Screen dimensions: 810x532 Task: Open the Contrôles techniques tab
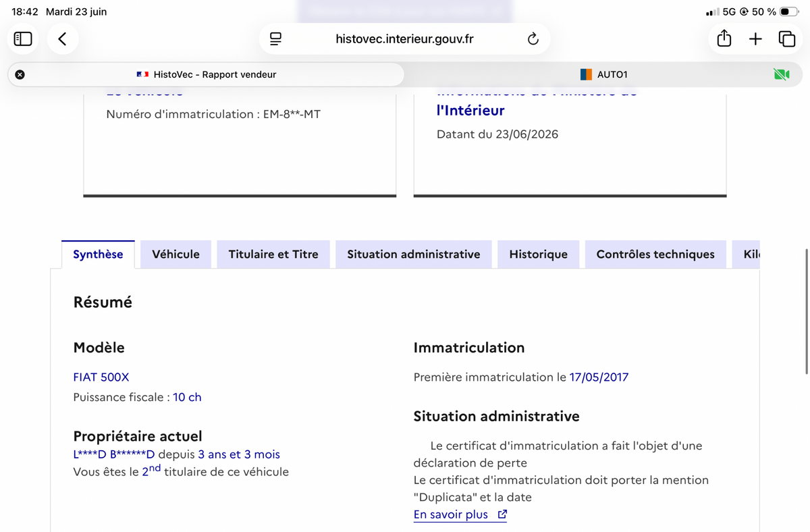tap(655, 255)
